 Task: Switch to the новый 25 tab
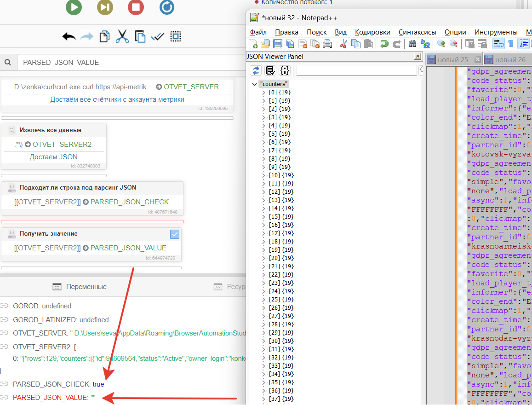tap(452, 60)
